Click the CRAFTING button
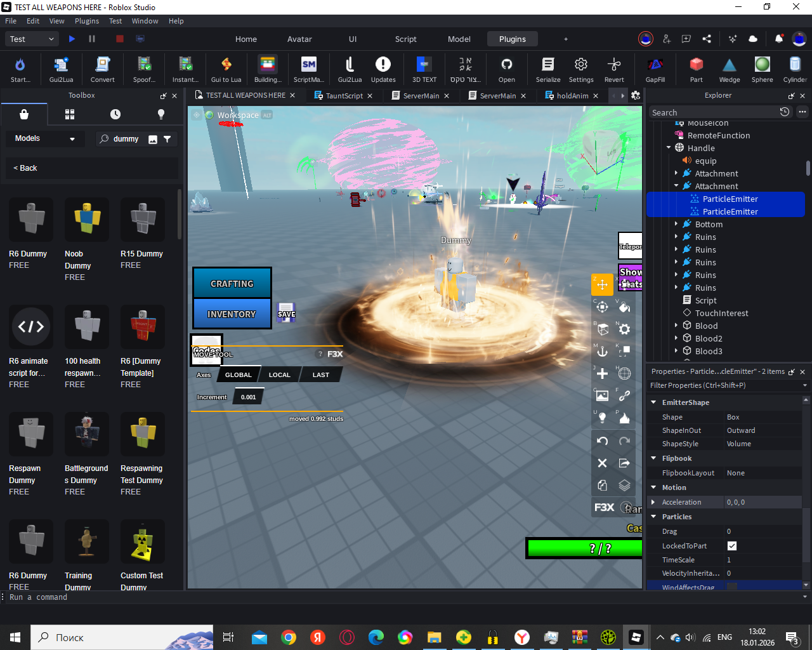Image resolution: width=812 pixels, height=650 pixels. coord(232,283)
